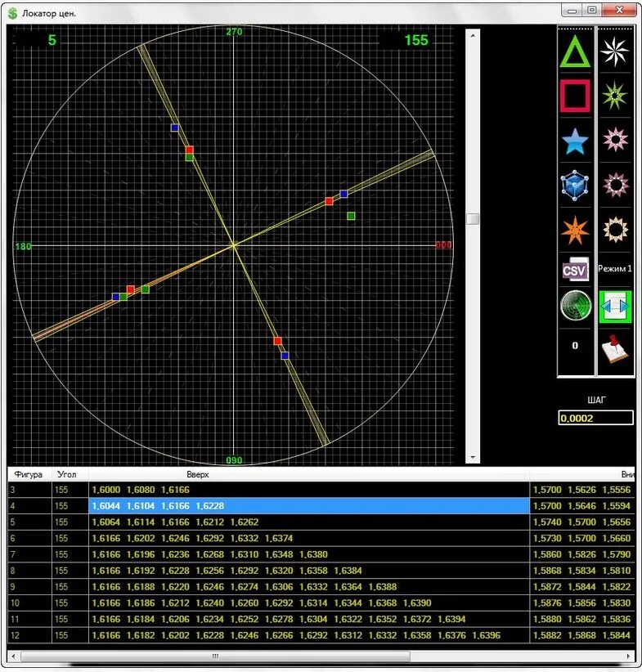642x672 pixels.
Task: Select highlighted row figure 4
Action: pos(321,506)
